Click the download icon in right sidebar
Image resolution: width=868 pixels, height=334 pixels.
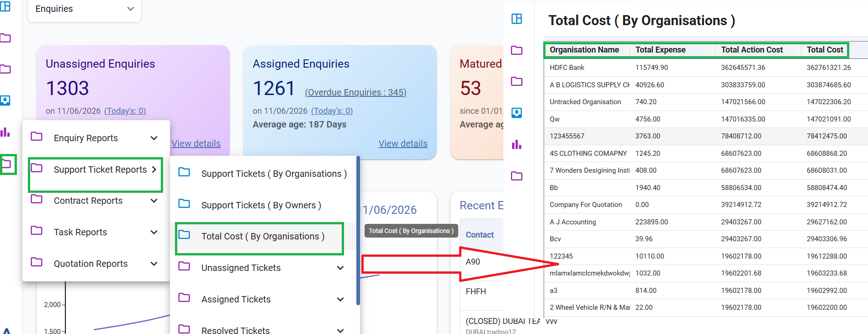point(517,113)
